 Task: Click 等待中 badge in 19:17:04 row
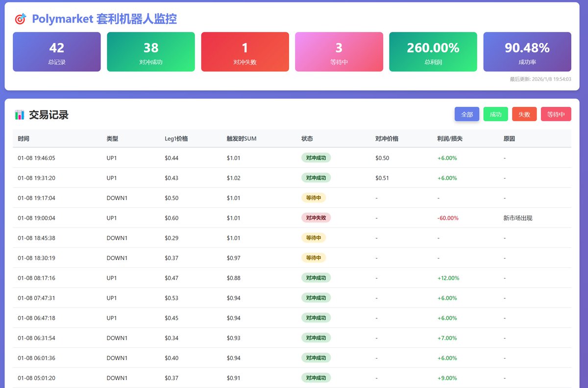[x=314, y=198]
